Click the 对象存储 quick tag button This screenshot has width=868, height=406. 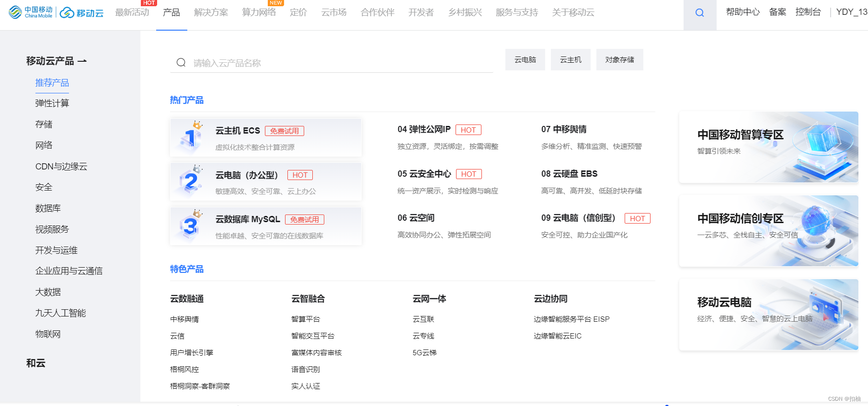620,60
